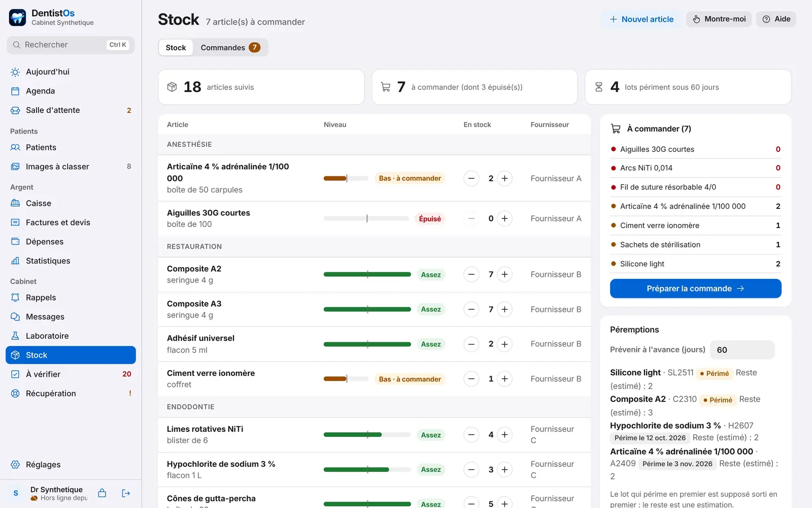
Task: Open the Patients list
Action: pyautogui.click(x=71, y=147)
